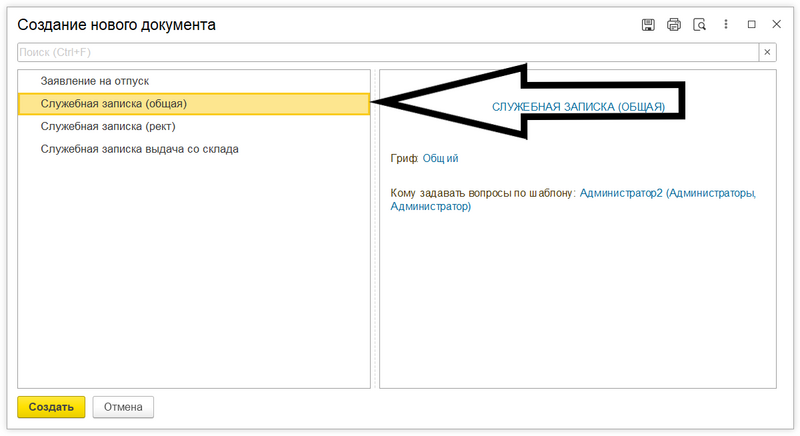
Task: Close the Создание нового документа dialog
Action: tap(777, 24)
